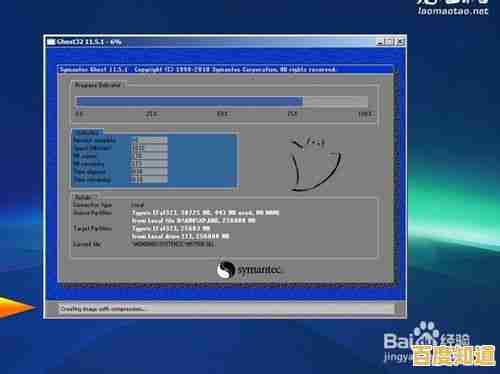Click the Ghost32 11.5.1 title bar text
Image resolution: width=500 pixels, height=374 pixels.
89,42
